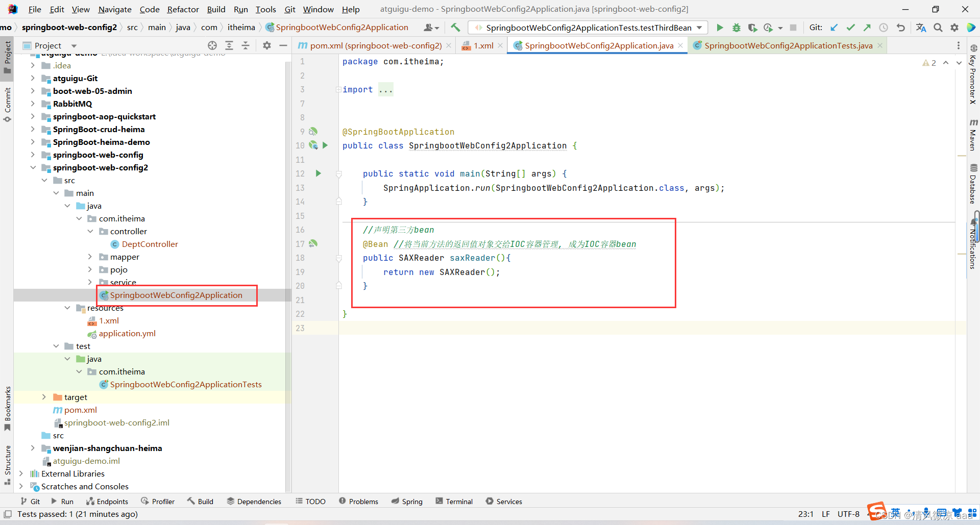Image resolution: width=980 pixels, height=525 pixels.
Task: Switch to pom.xml editor tab
Action: coord(375,45)
